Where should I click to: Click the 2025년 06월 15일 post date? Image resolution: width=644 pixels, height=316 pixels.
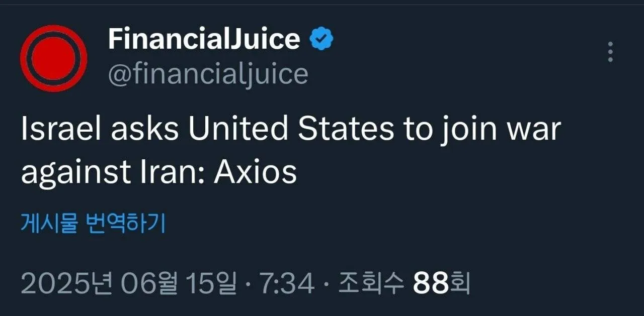click(128, 284)
